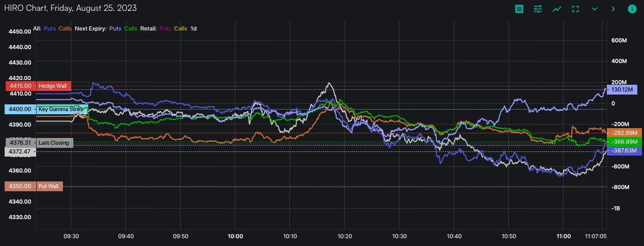Open the 1d timeframe selector
The height and width of the screenshot is (246, 644).
(194, 28)
